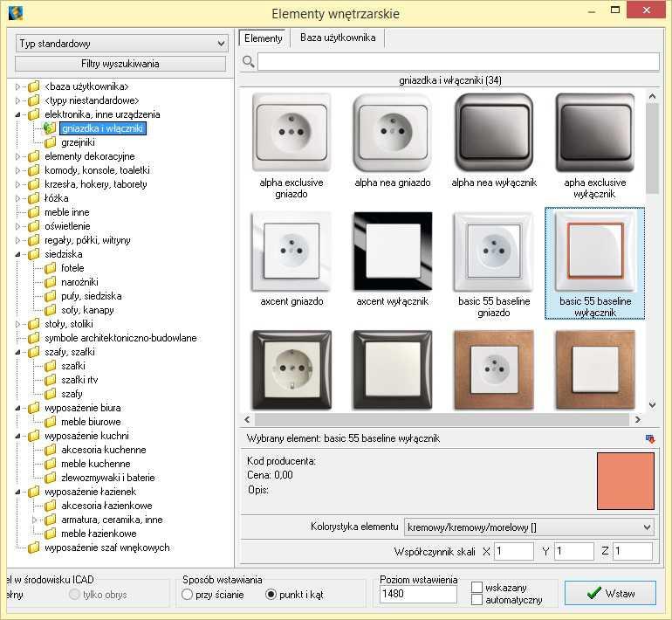Collapse the wyposażenie kuchni node
This screenshot has width=672, height=620.
(17, 436)
